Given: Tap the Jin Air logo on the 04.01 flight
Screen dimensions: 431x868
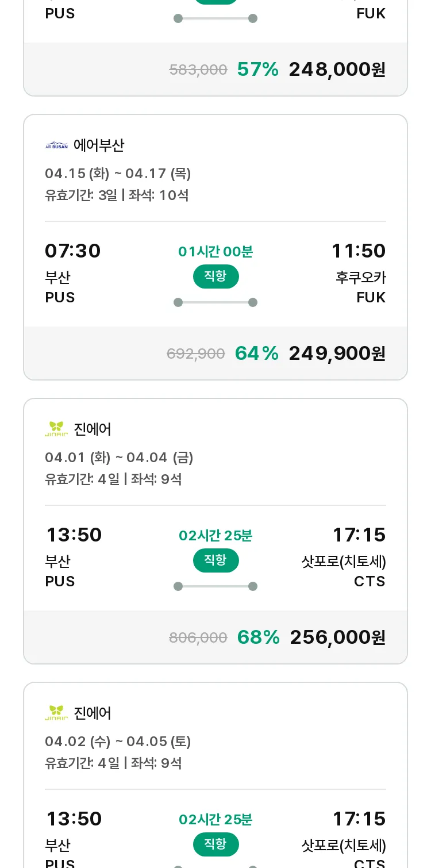Looking at the screenshot, I should click(56, 429).
